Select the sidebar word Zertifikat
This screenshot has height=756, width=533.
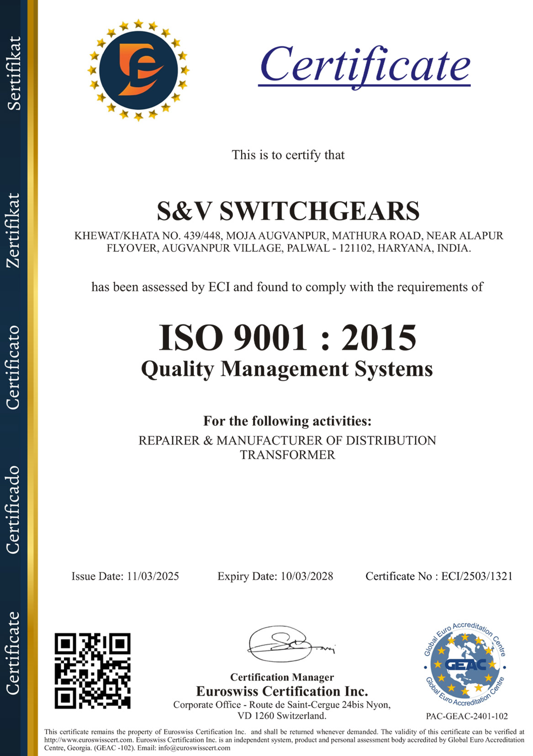coord(14,230)
